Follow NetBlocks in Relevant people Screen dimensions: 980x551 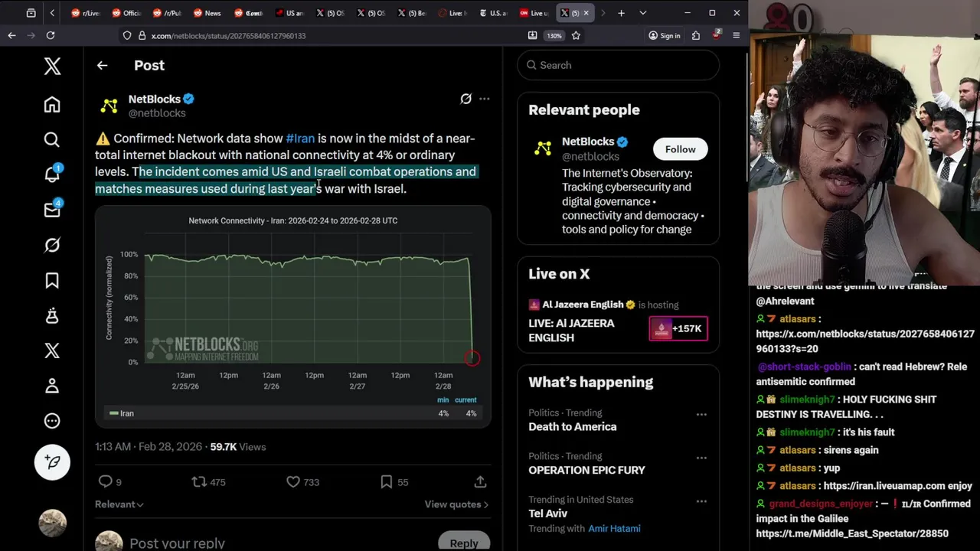[x=681, y=149]
